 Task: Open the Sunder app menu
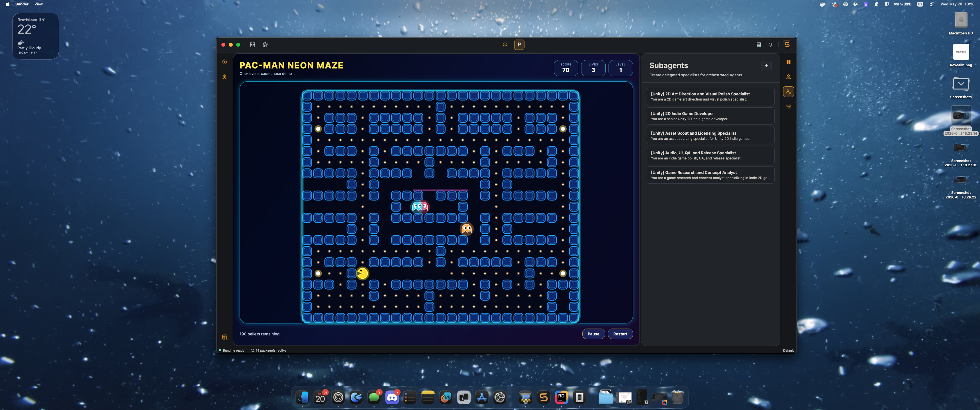(x=22, y=4)
